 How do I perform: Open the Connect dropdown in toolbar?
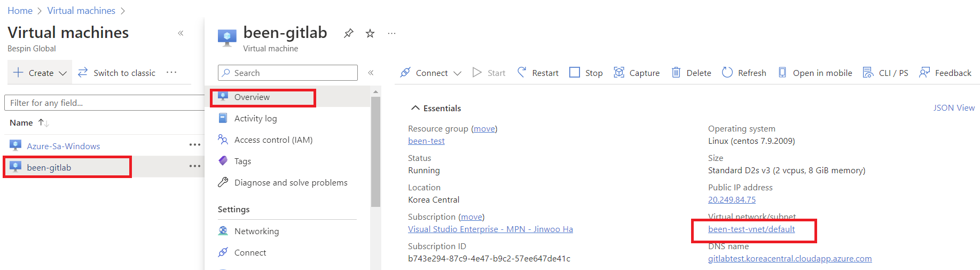coord(430,73)
